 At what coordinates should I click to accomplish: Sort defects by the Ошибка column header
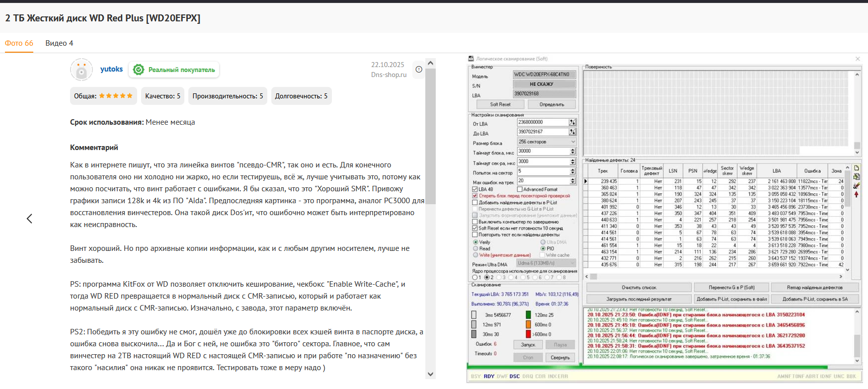click(x=812, y=171)
